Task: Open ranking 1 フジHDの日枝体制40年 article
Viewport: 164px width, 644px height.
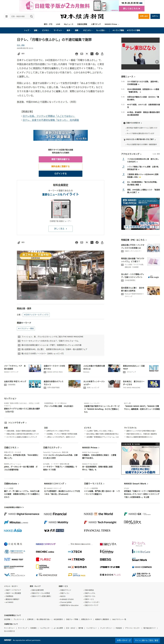Action: [x=143, y=160]
